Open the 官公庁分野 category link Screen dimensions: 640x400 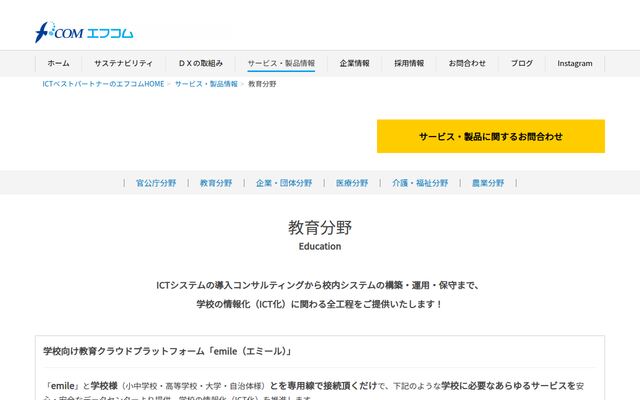[x=156, y=183]
